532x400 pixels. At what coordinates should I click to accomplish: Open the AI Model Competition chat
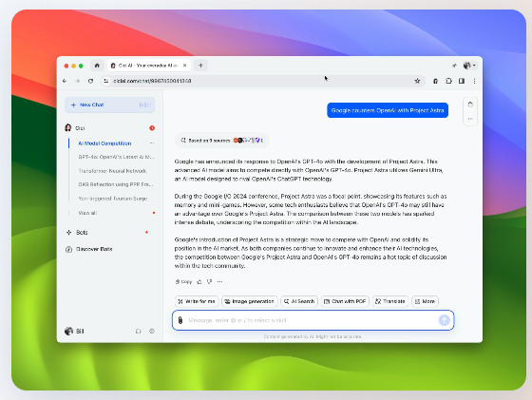coord(104,143)
